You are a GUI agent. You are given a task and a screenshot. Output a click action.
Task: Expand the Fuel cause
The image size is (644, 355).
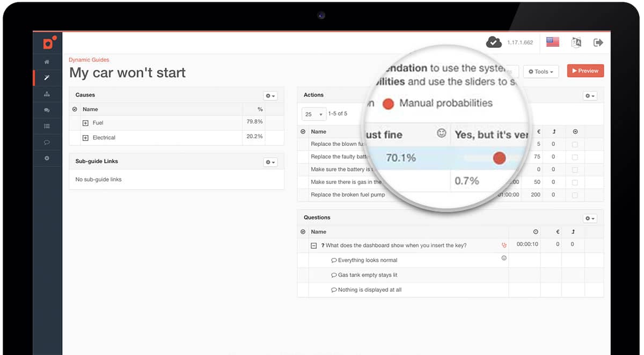(x=85, y=123)
